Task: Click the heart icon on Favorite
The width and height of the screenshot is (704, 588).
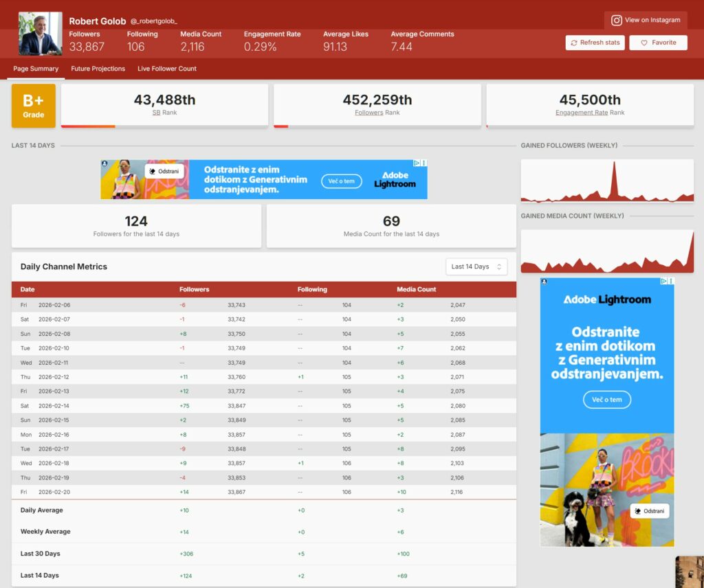Action: point(644,43)
